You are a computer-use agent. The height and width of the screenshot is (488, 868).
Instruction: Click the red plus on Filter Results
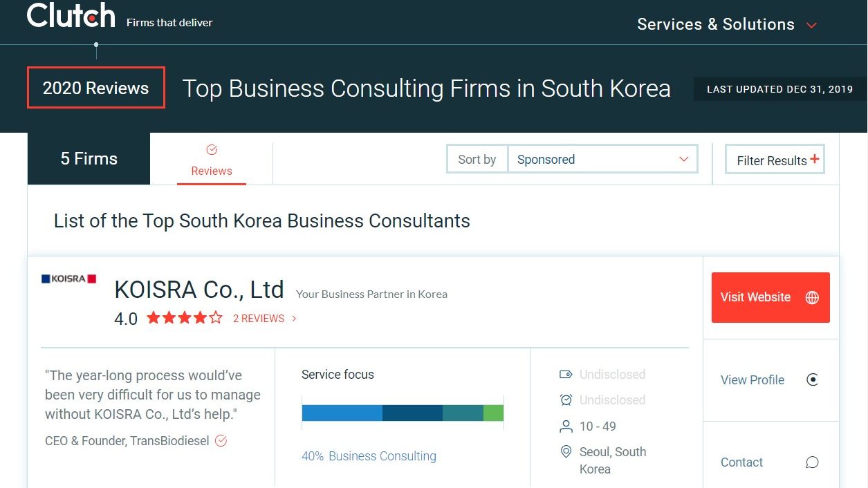[815, 159]
